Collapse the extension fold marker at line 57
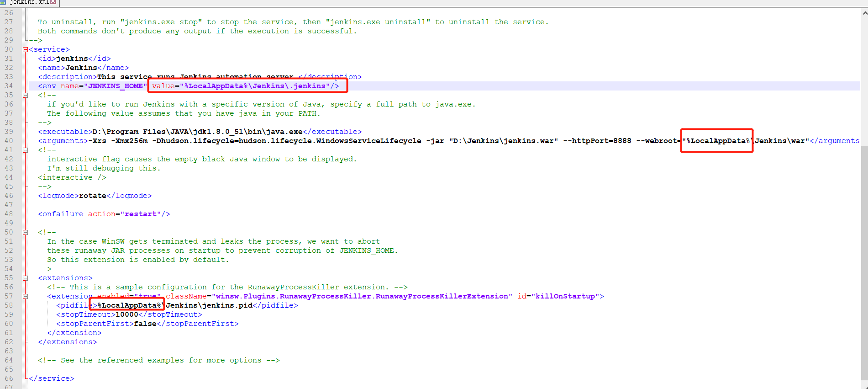This screenshot has width=868, height=389. 26,296
